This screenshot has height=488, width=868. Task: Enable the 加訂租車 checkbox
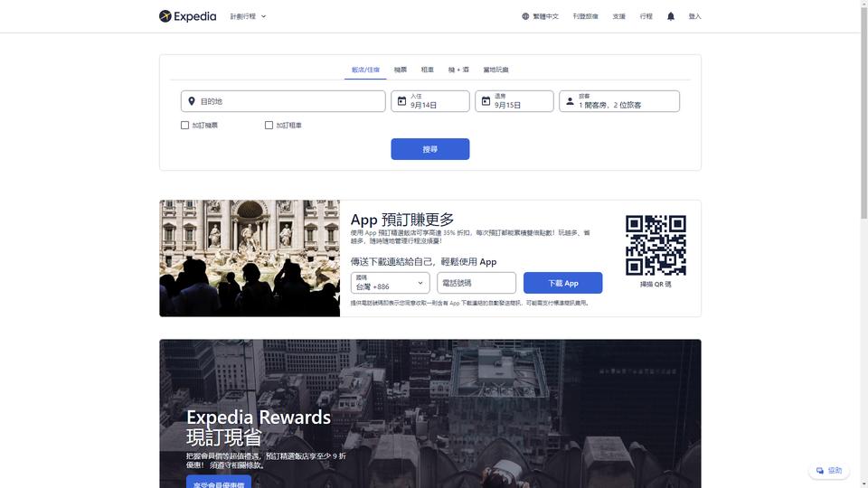269,126
